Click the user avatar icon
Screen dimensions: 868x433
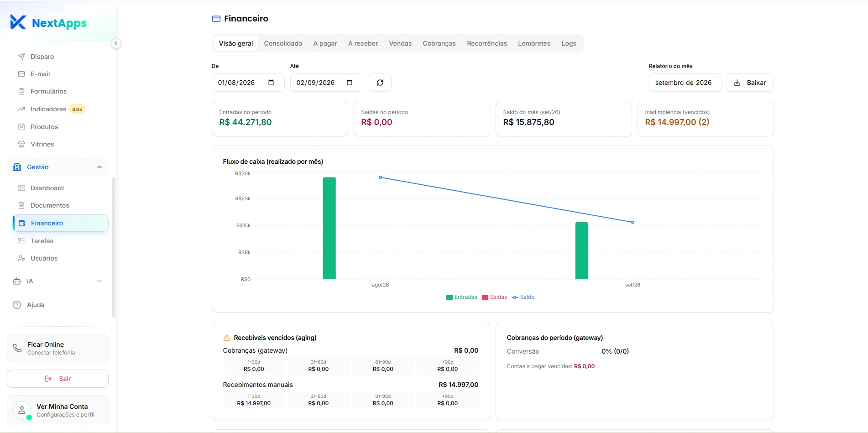[22, 410]
